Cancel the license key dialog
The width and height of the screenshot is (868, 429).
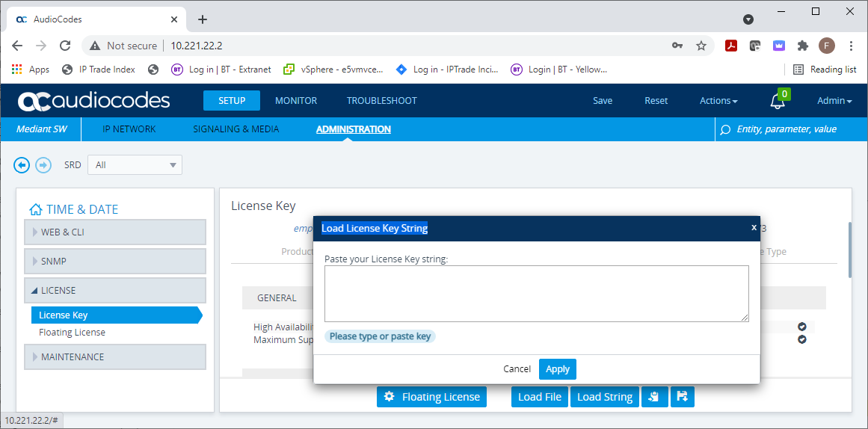point(517,369)
